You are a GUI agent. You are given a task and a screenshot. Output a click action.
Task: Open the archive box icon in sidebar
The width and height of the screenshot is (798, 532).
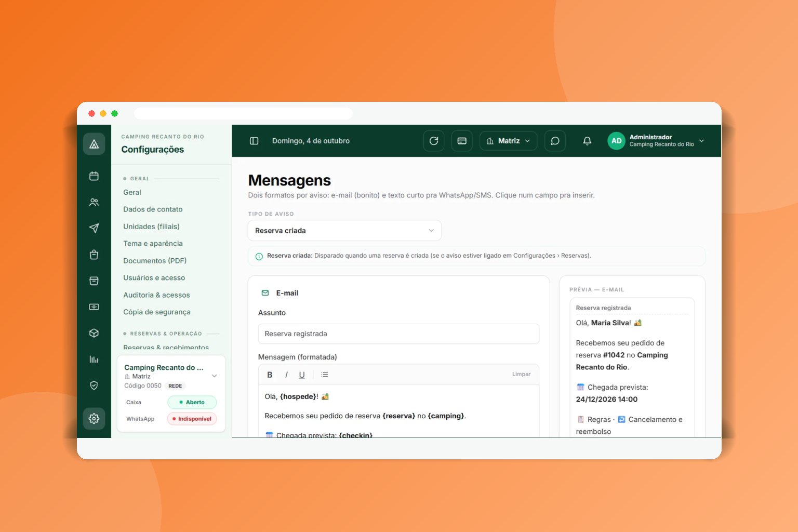(x=94, y=281)
